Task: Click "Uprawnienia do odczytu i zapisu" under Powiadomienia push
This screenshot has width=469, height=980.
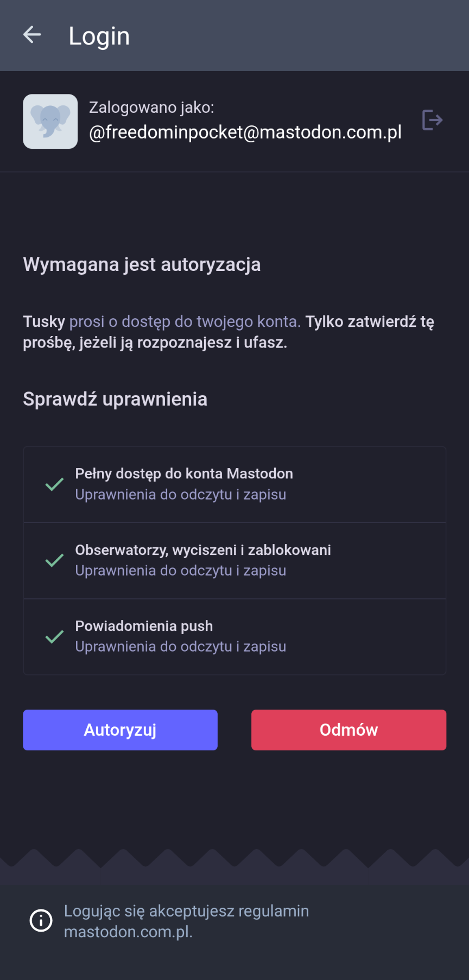Action: pos(180,647)
